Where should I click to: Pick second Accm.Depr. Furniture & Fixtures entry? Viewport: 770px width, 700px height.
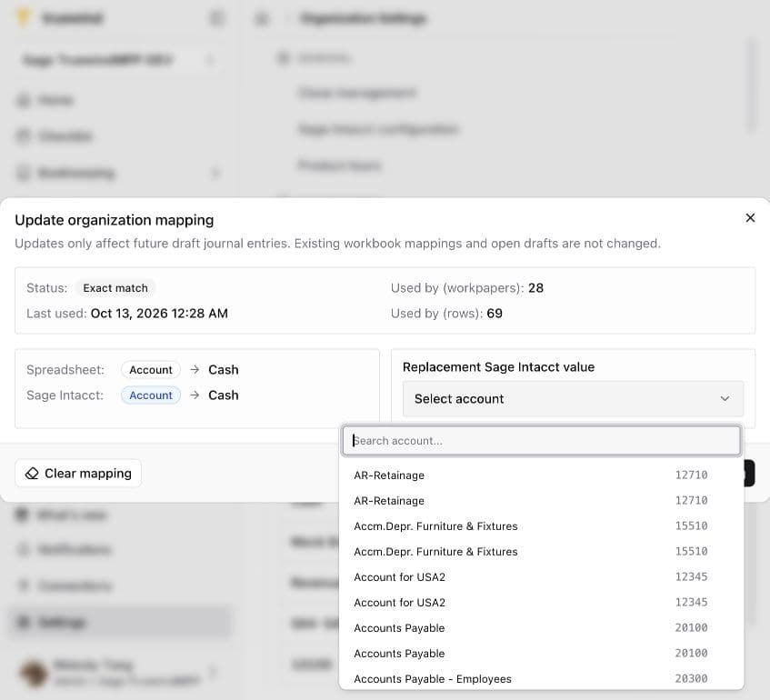(541, 552)
